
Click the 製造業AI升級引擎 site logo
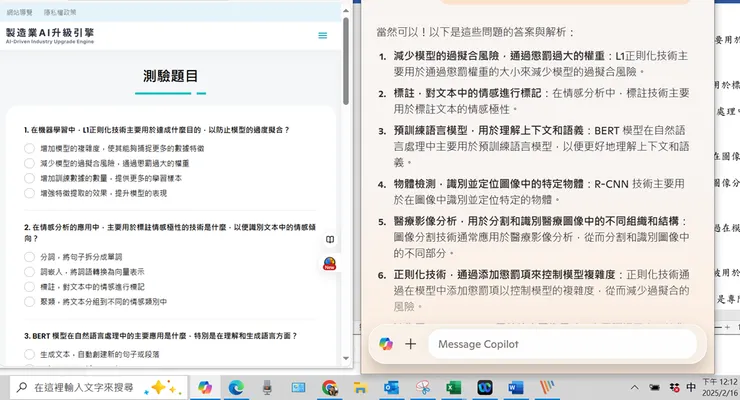click(x=50, y=35)
